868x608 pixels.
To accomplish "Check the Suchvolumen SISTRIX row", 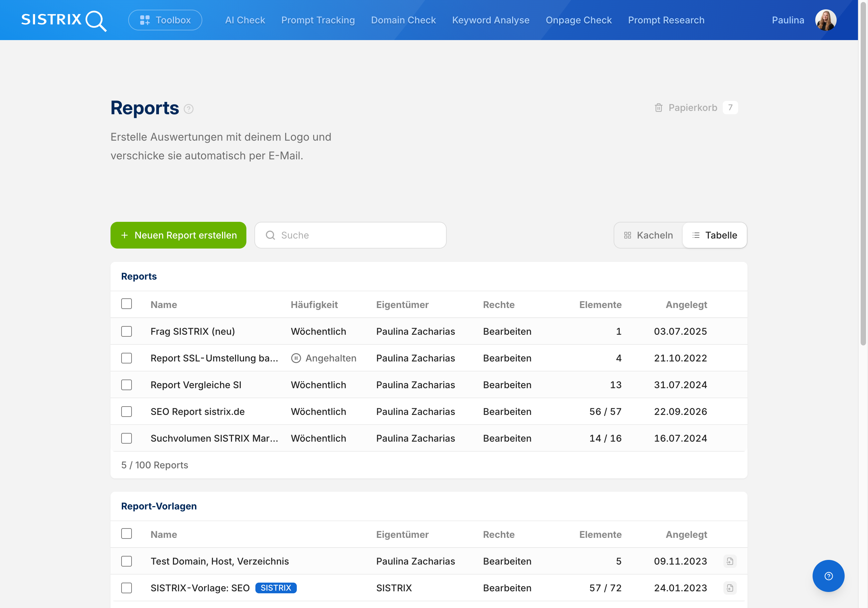I will [x=127, y=438].
